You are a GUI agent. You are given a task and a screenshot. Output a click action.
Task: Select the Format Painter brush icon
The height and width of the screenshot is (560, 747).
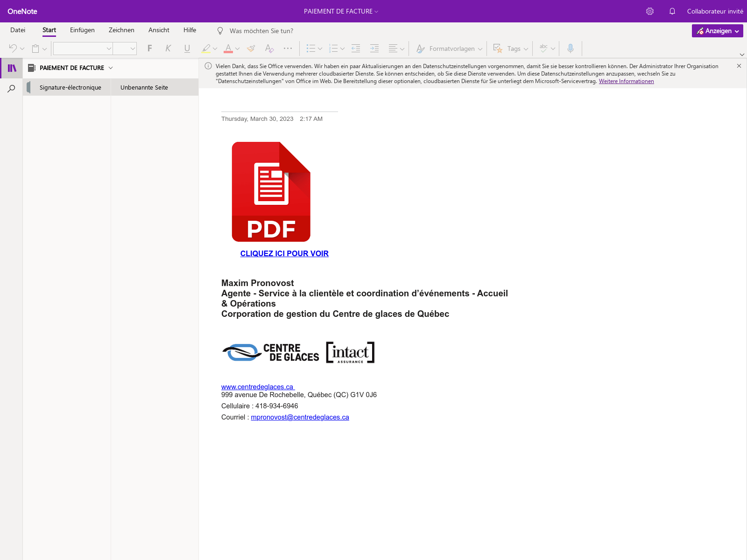point(251,48)
